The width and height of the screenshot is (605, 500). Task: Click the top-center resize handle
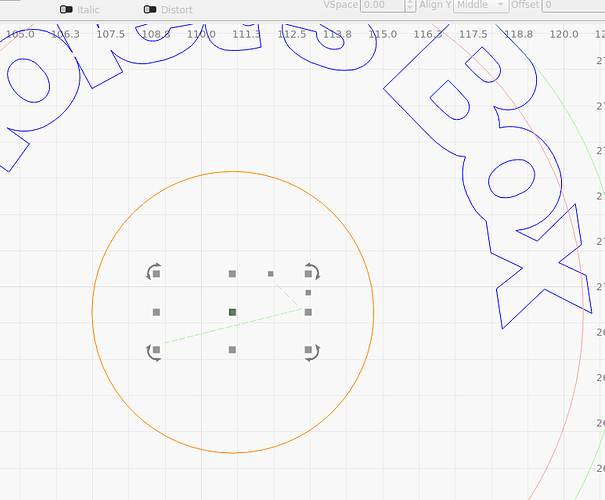click(x=232, y=274)
